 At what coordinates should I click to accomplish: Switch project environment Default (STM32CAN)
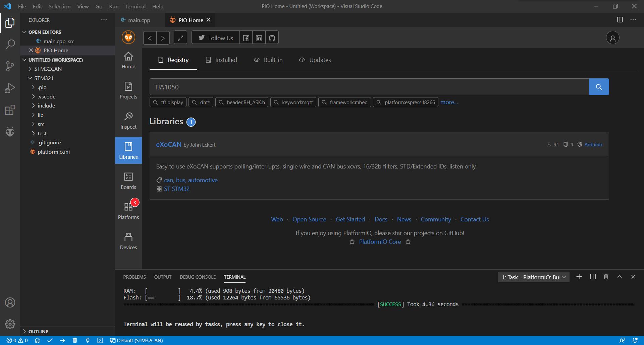pyautogui.click(x=137, y=340)
